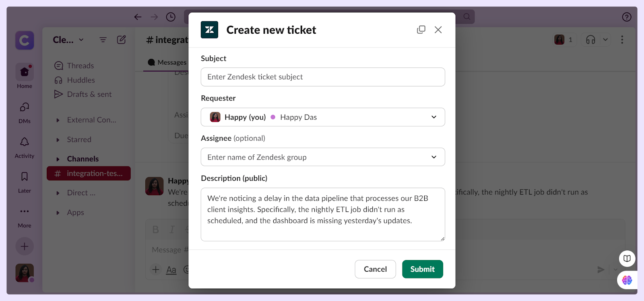
Task: Toggle italic formatting in composer
Action: point(172,229)
